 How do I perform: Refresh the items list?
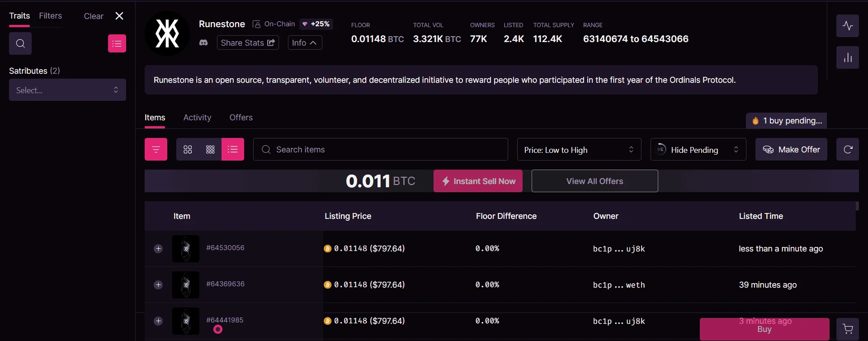(x=848, y=149)
